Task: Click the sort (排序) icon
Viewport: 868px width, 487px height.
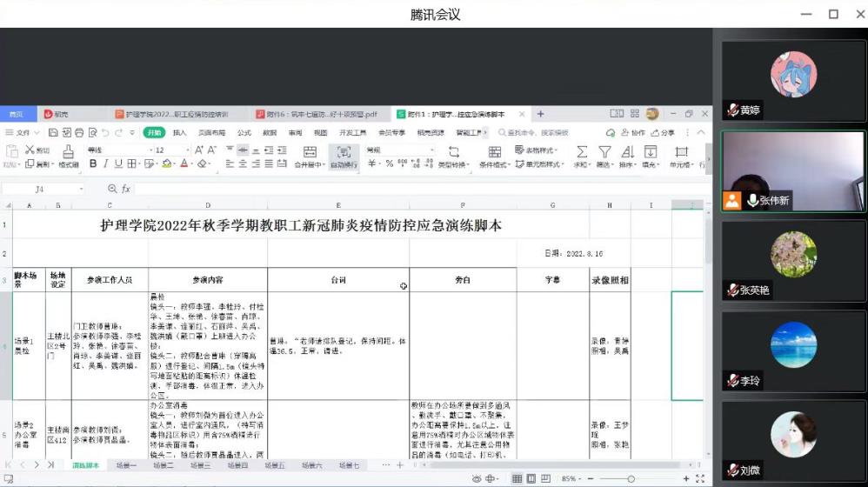Action: (x=627, y=151)
